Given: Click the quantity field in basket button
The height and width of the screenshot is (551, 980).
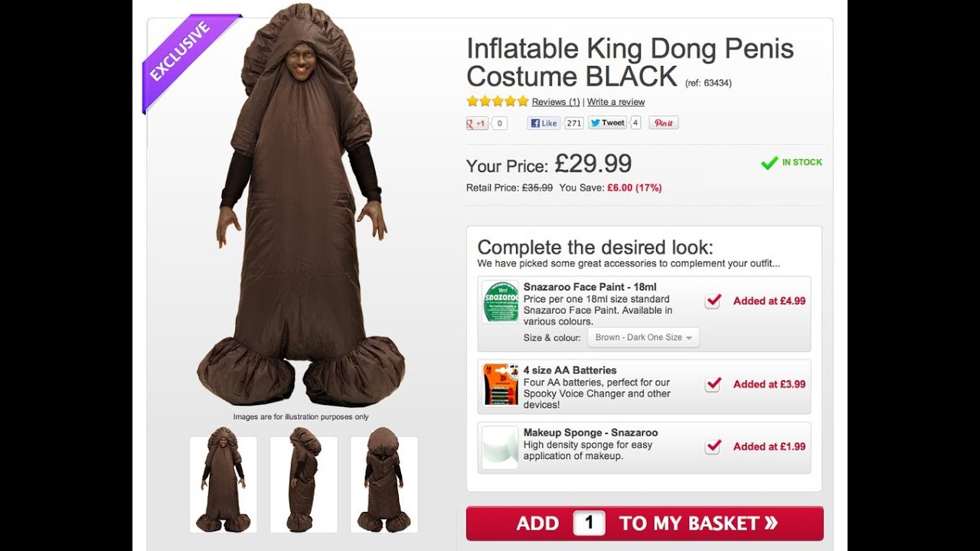Looking at the screenshot, I should click(589, 523).
